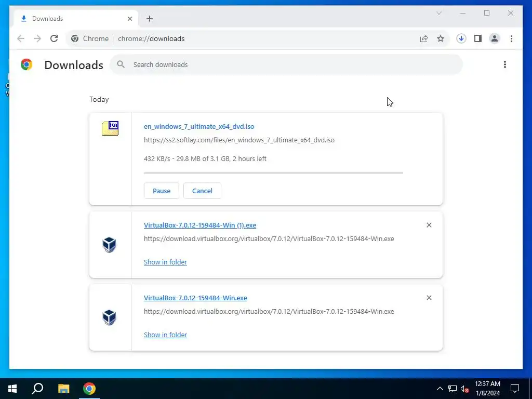Go back with the browser back arrow

21,38
